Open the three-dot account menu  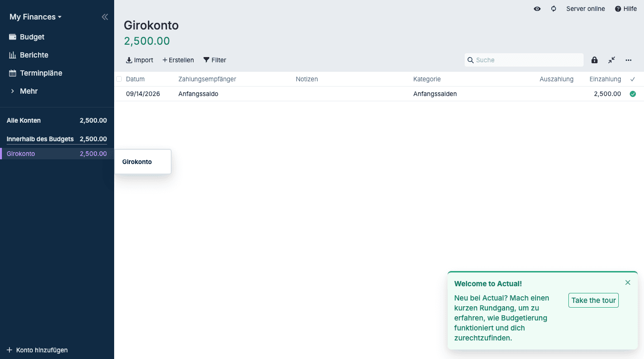[x=629, y=60]
